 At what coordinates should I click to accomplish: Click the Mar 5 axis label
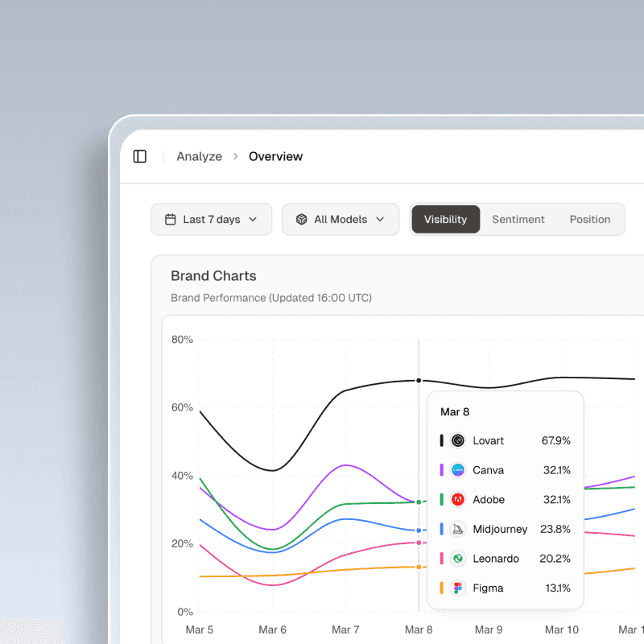coord(199,630)
